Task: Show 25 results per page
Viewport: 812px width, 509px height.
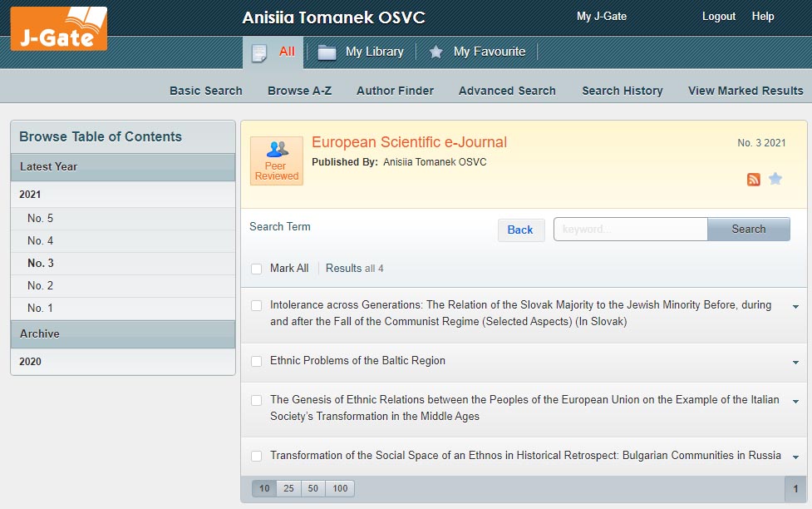Action: (288, 489)
